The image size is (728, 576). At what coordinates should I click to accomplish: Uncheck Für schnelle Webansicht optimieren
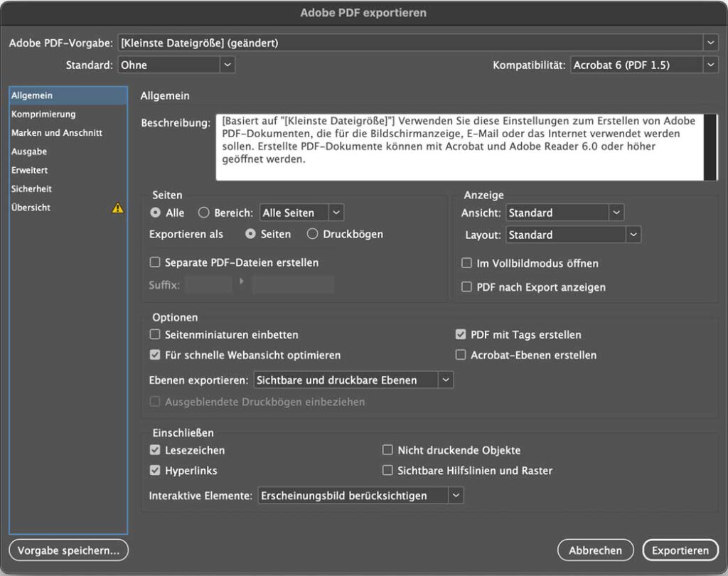tap(154, 355)
